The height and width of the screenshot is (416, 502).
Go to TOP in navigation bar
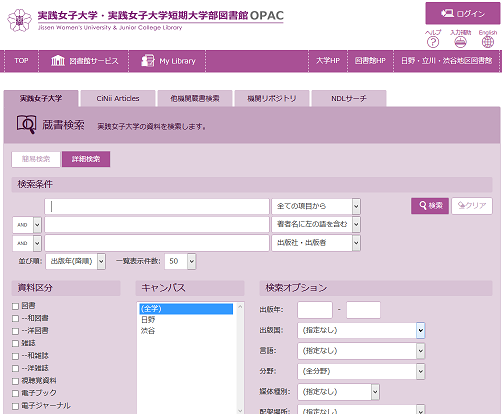click(x=21, y=61)
